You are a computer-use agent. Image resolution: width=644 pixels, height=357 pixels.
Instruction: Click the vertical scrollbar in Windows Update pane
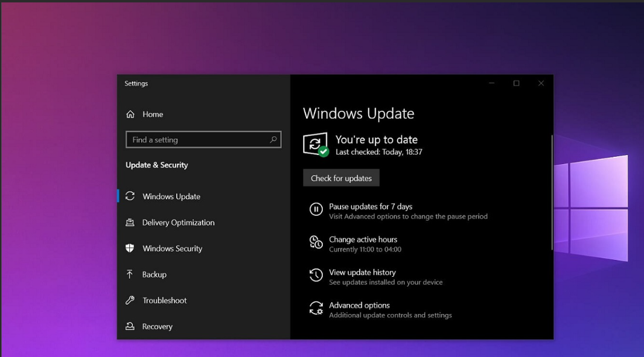click(x=552, y=193)
